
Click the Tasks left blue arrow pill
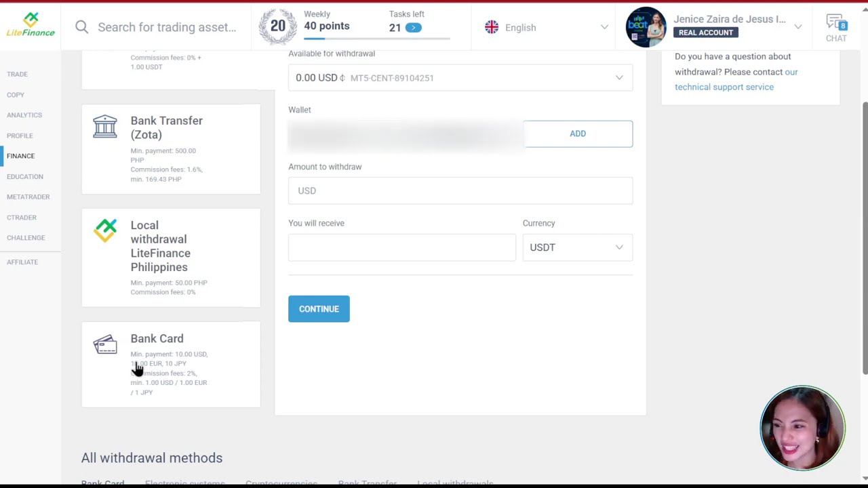coord(414,28)
